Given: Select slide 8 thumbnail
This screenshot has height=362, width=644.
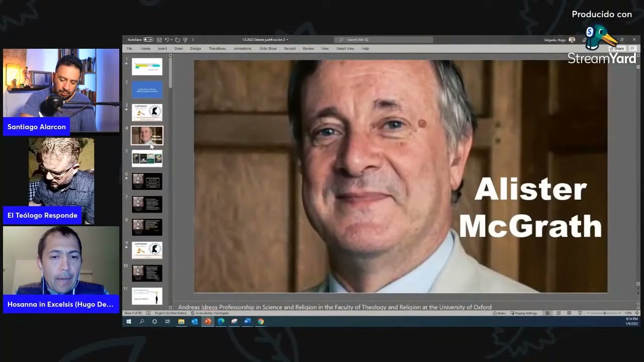Looking at the screenshot, I should point(147,227).
